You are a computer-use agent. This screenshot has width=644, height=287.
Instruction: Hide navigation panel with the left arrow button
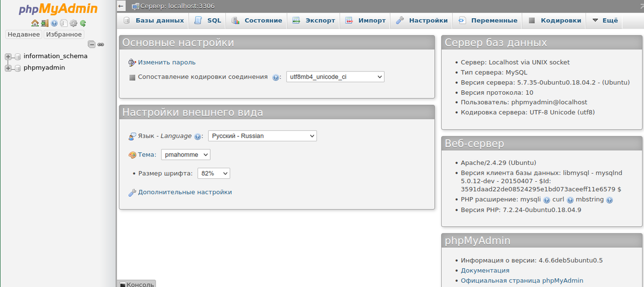(121, 6)
